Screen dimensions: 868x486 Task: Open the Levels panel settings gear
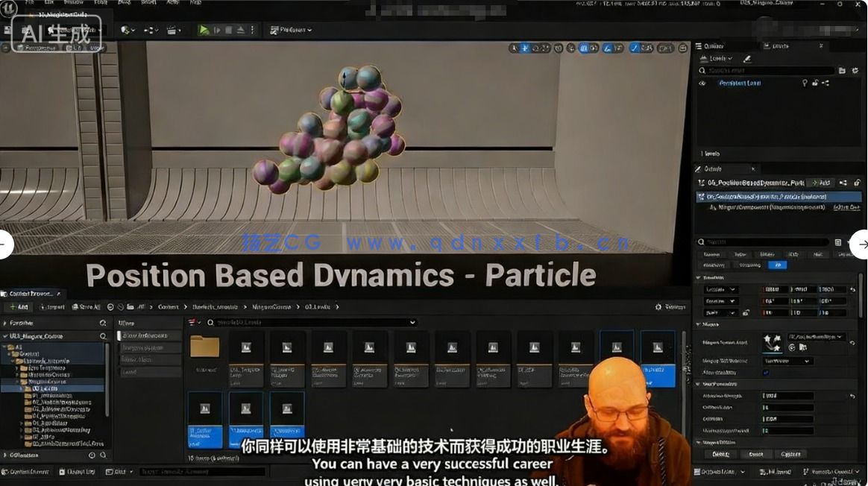[x=855, y=71]
